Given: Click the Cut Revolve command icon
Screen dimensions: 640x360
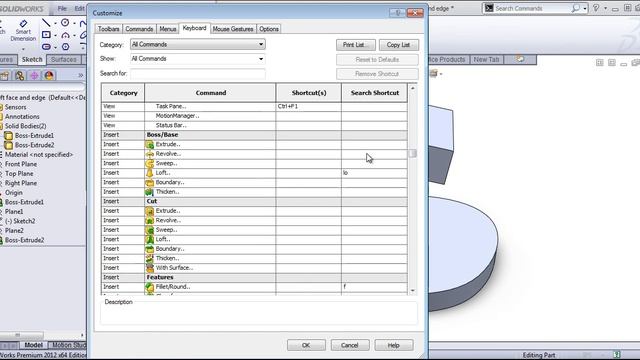Looking at the screenshot, I should [150, 220].
